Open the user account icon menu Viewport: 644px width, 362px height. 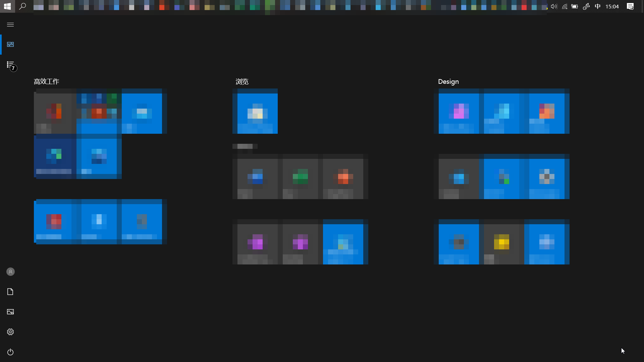10,271
